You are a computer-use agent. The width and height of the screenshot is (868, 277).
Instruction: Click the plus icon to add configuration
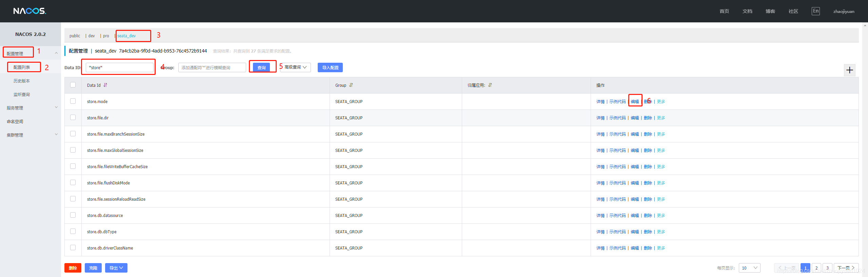point(849,70)
